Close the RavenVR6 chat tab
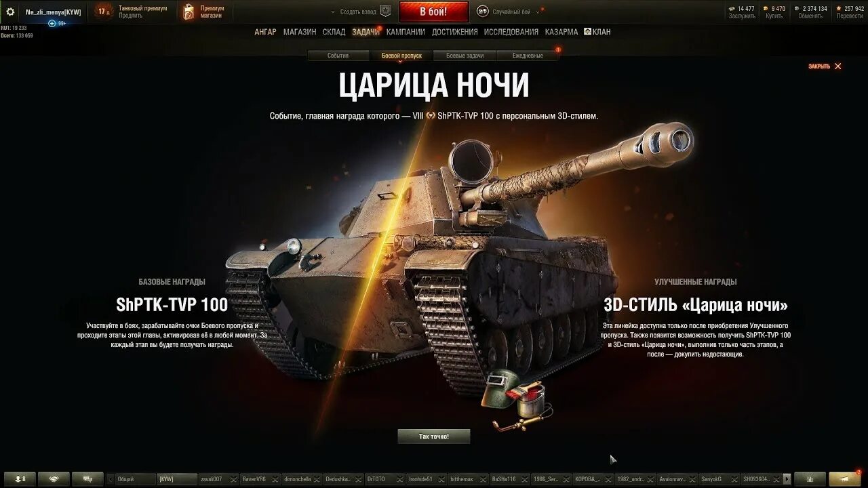This screenshot has width=868, height=488. (275, 479)
